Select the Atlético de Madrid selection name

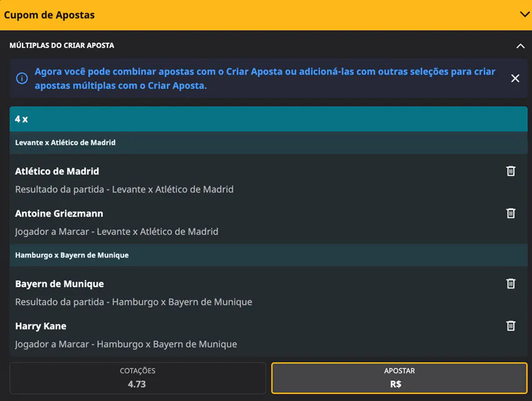57,171
